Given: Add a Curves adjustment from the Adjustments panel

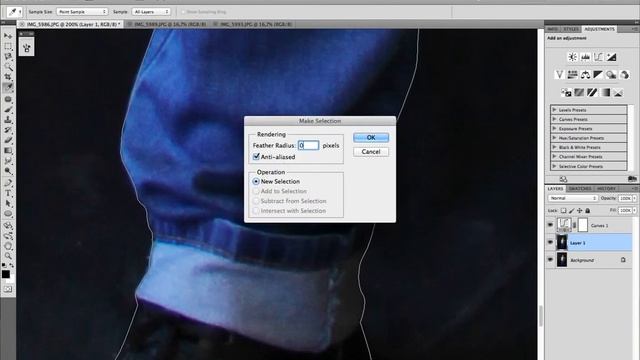Looking at the screenshot, I should pos(598,57).
